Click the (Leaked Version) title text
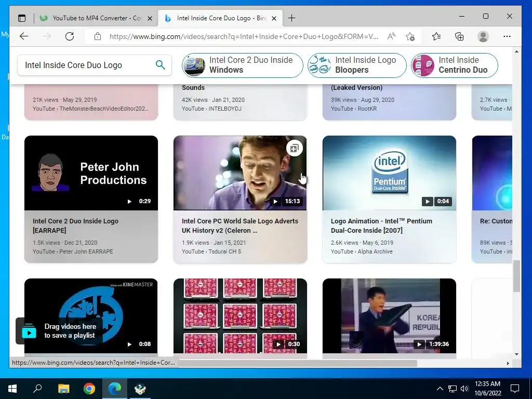This screenshot has width=532, height=399. point(356,87)
